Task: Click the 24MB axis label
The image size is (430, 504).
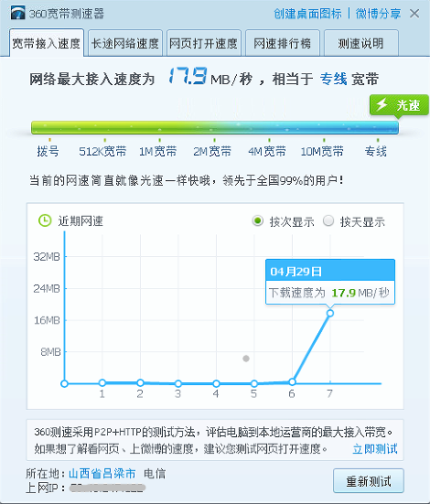Action: [x=47, y=288]
